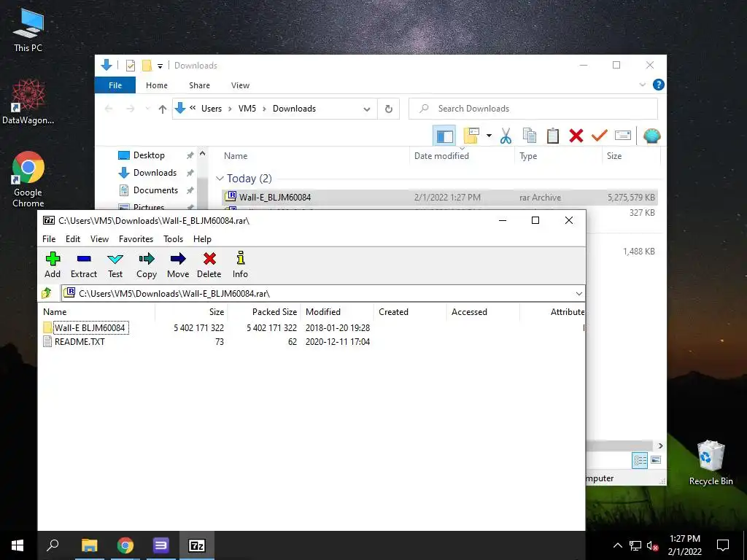This screenshot has width=747, height=560.
Task: Click the Add button in 7-Zip toolbar
Action: (x=53, y=265)
